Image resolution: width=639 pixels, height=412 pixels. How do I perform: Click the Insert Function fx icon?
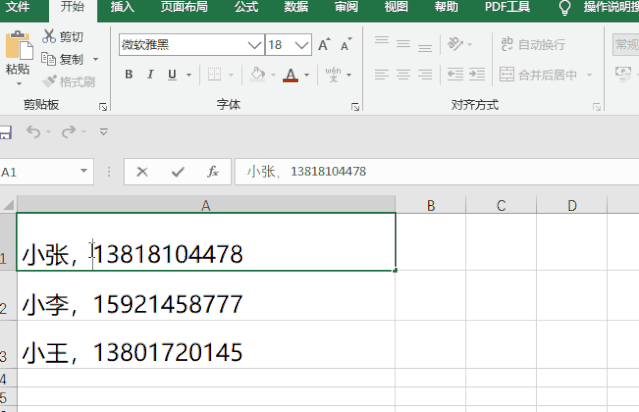click(212, 172)
